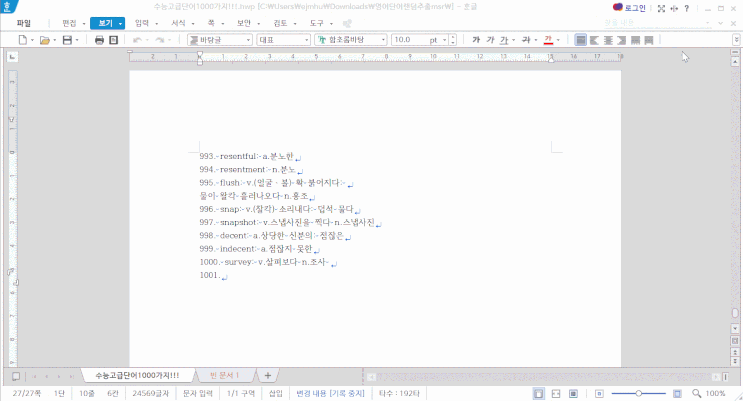The height and width of the screenshot is (401, 743).
Task: Click 변경 내용 [기록 중지] status link
Action: tap(330, 393)
